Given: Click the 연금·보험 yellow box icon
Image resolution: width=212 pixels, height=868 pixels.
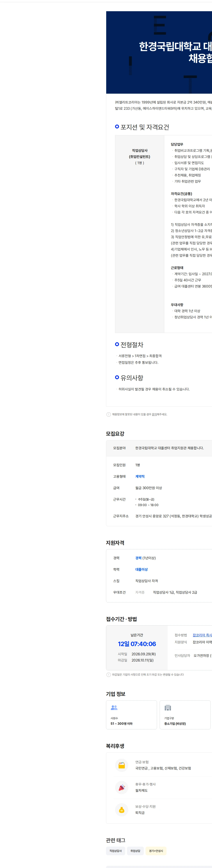Looking at the screenshot, I should point(121,765).
